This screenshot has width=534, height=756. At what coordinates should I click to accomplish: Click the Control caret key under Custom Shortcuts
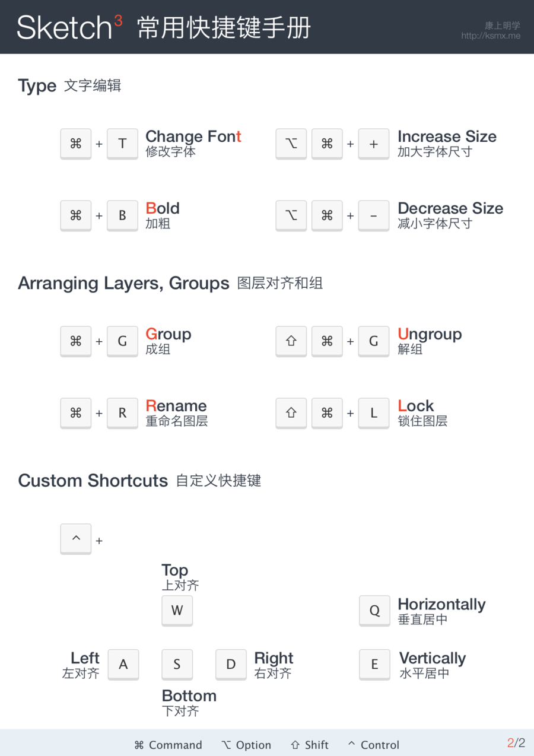pos(76,539)
